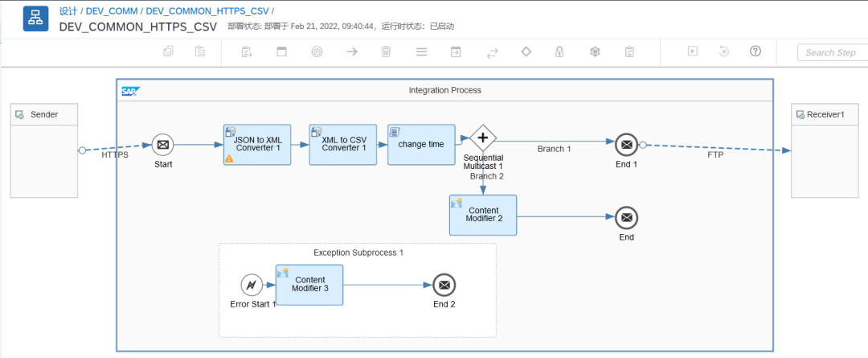Click the Sequential Multicast 1 gateway

[x=483, y=138]
